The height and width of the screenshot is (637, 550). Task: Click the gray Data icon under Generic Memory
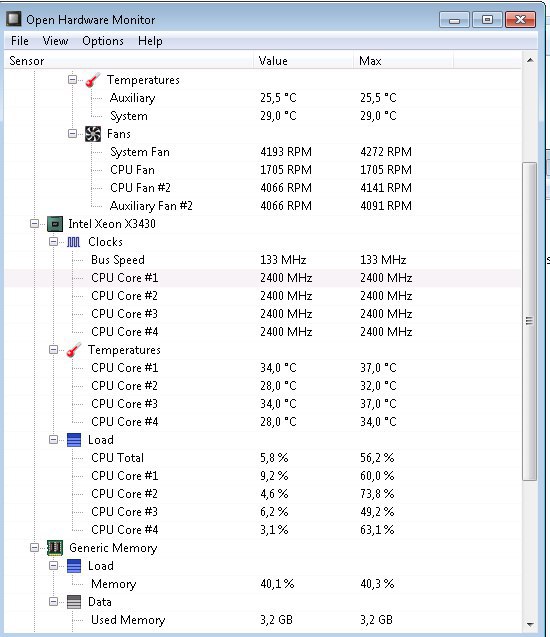(74, 602)
